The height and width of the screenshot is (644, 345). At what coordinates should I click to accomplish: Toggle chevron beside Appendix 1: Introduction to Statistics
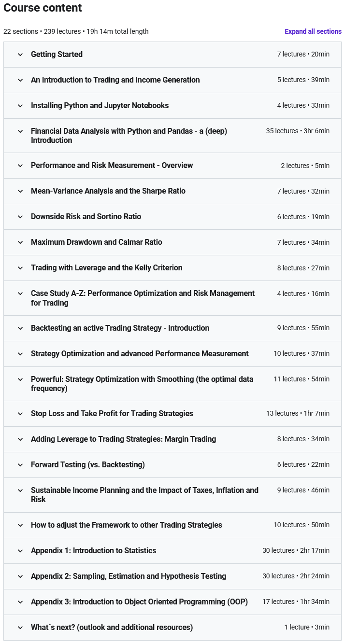[20, 551]
